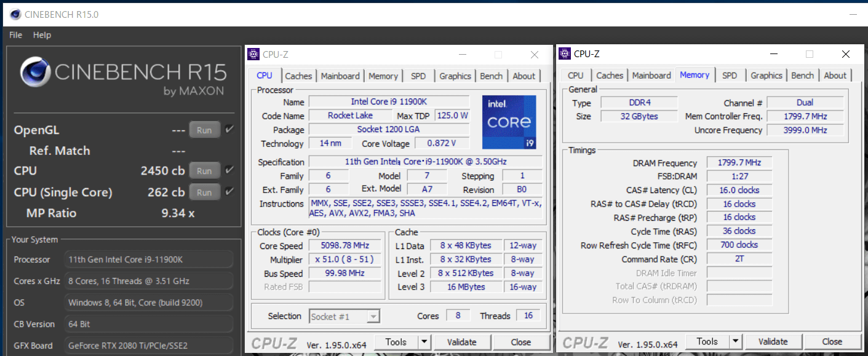Screen dimensions: 868x356
Task: Run the OpenGL benchmark
Action: [x=204, y=130]
